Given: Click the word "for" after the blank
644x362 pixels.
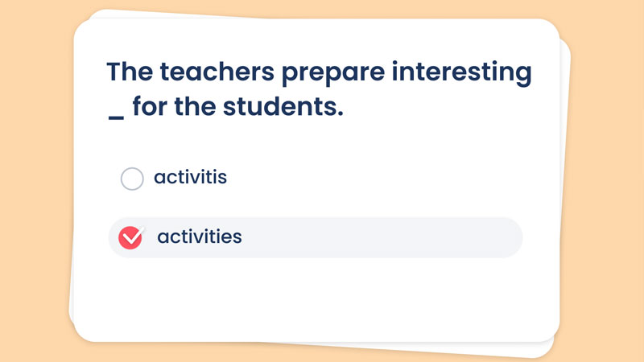Looking at the screenshot, I should tap(150, 106).
